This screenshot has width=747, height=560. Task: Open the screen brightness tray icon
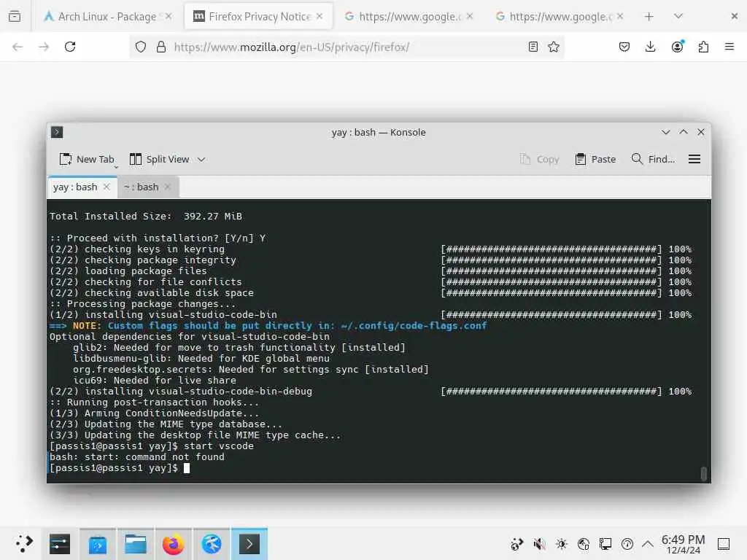point(562,544)
